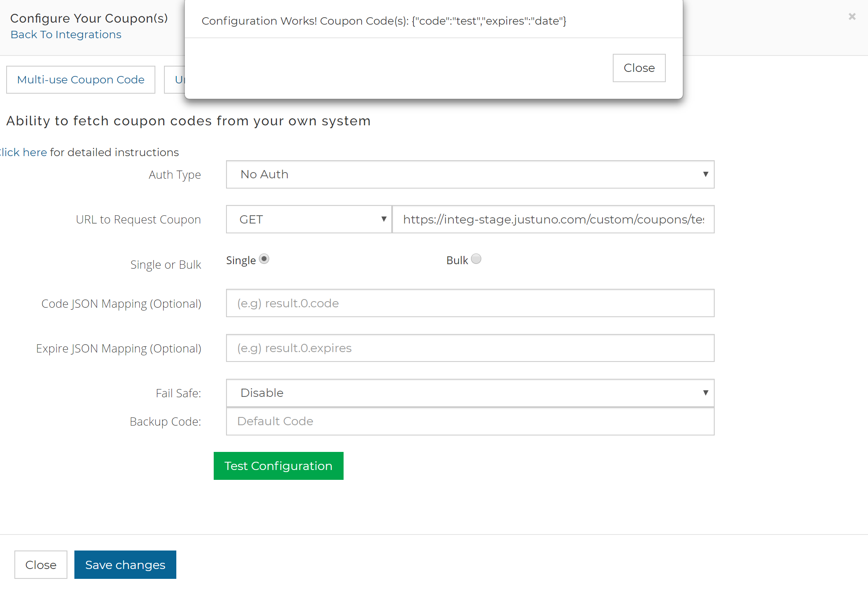Open detailed instructions via Click here link
Image resolution: width=868 pixels, height=592 pixels.
(23, 152)
